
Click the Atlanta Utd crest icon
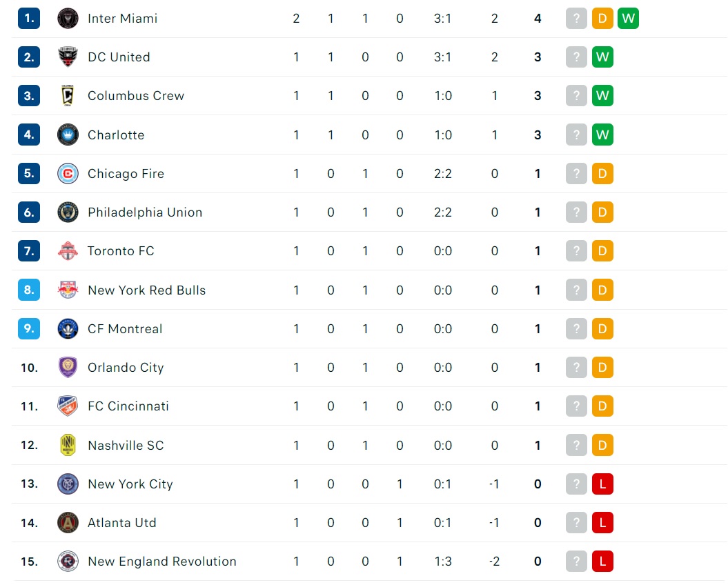tap(68, 522)
